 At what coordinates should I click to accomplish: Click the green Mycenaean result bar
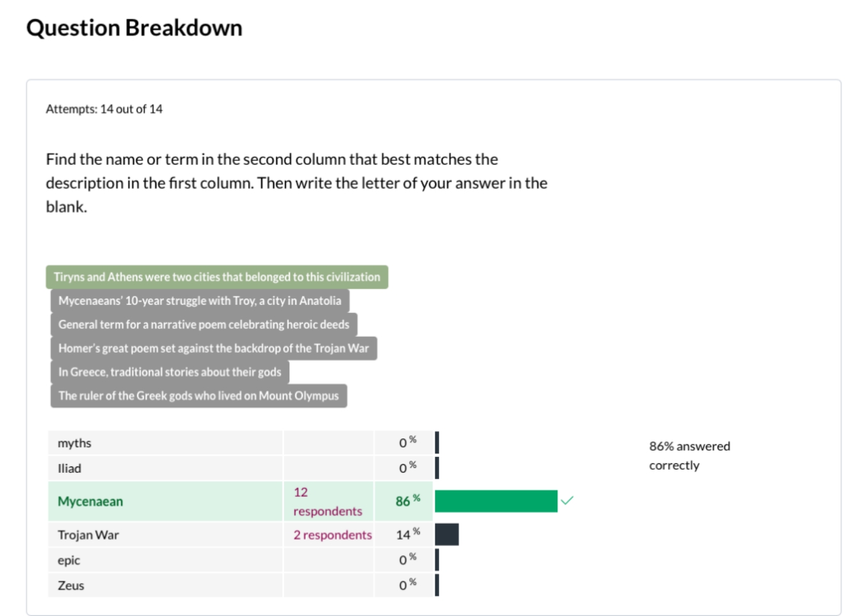pos(496,501)
